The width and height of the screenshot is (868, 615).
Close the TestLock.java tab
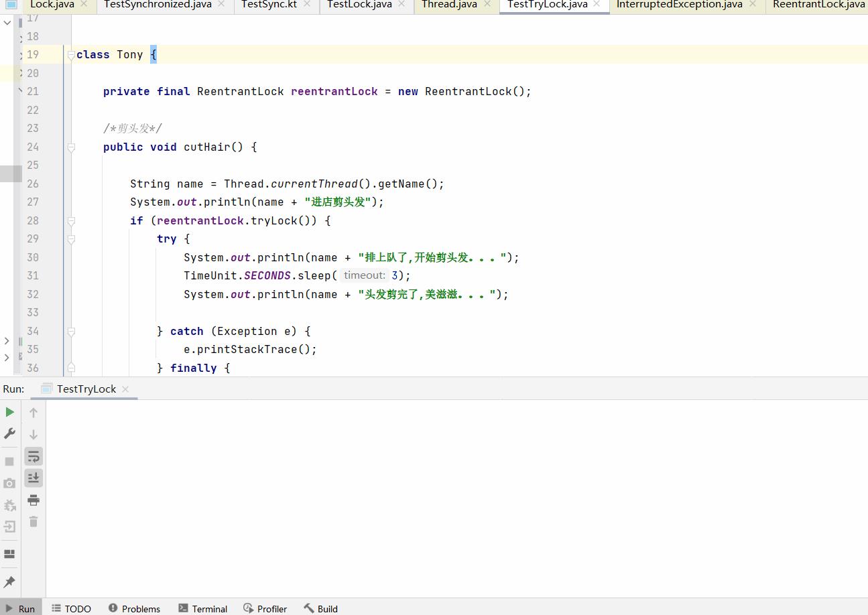(x=401, y=4)
